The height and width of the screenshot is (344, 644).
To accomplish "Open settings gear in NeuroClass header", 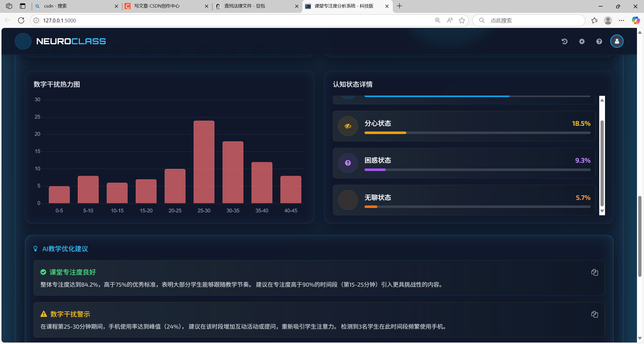I will tap(582, 41).
